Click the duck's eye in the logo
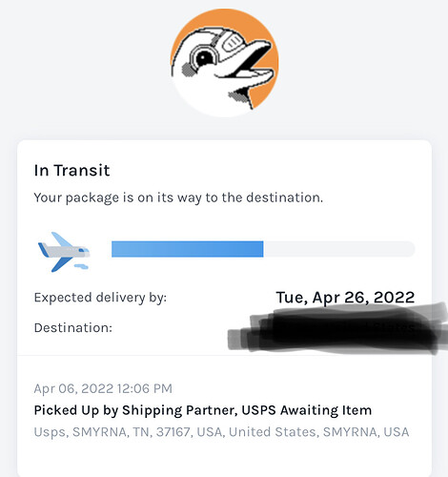This screenshot has height=477, width=448. [203, 58]
